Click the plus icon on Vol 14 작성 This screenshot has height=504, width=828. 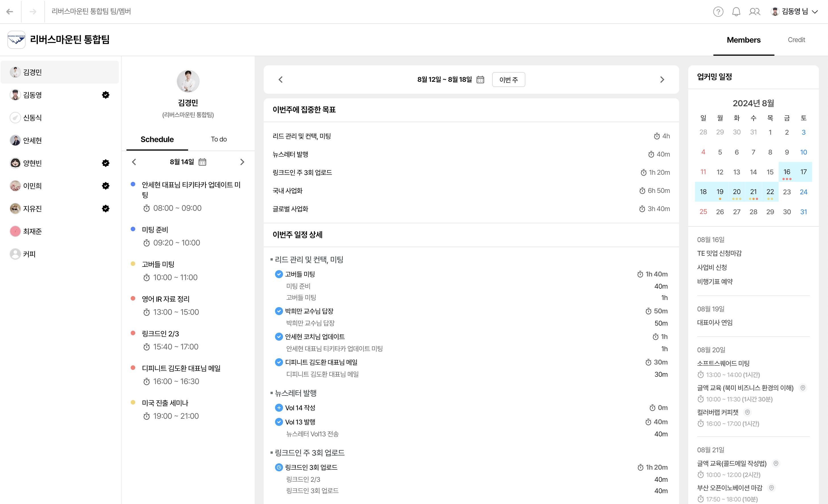[x=279, y=408]
